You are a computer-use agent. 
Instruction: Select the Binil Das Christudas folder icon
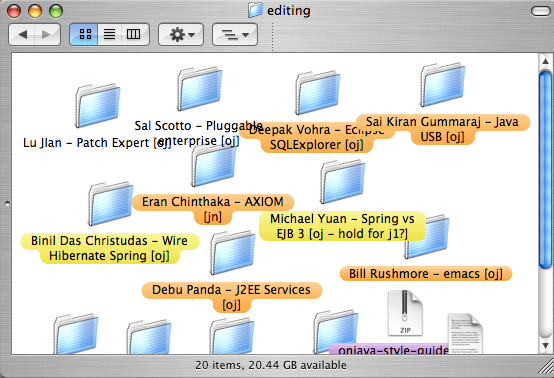[x=111, y=203]
